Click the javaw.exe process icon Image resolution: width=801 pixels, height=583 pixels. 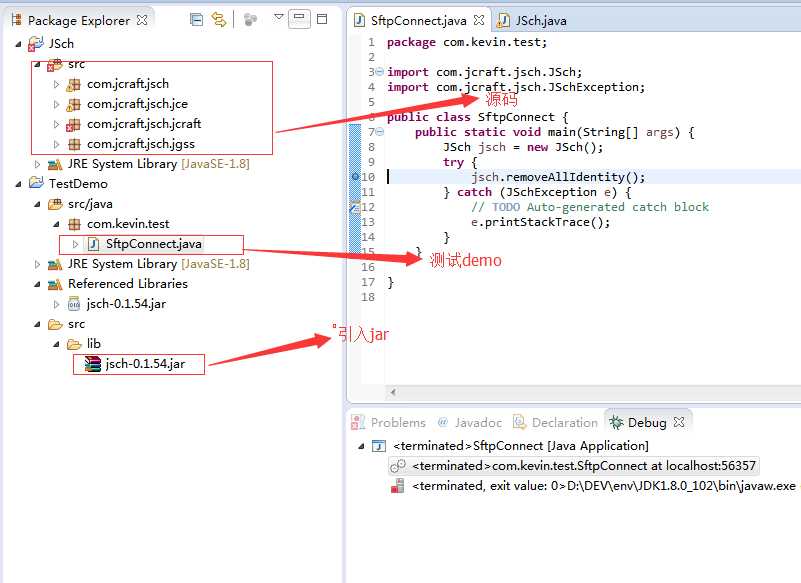pyautogui.click(x=397, y=486)
